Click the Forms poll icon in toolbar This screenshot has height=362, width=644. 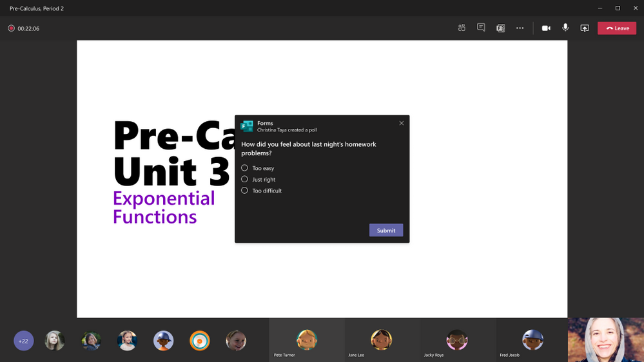pos(500,28)
